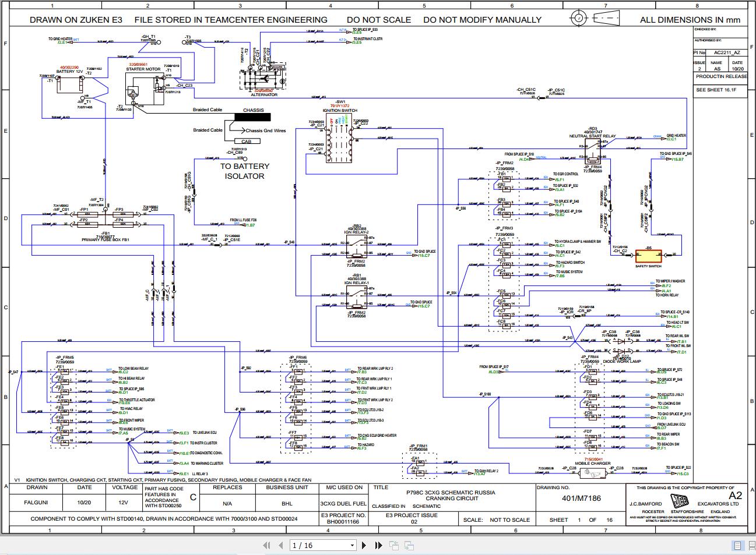The height and width of the screenshot is (555, 756).
Task: Click the 'TO BATTERY ISOLATOR' label
Action: coord(245,171)
